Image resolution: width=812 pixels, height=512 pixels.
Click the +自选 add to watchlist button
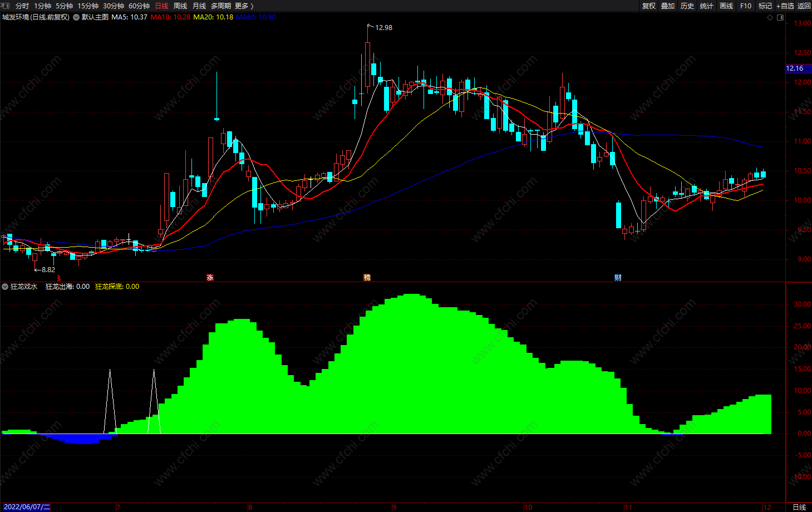(785, 6)
